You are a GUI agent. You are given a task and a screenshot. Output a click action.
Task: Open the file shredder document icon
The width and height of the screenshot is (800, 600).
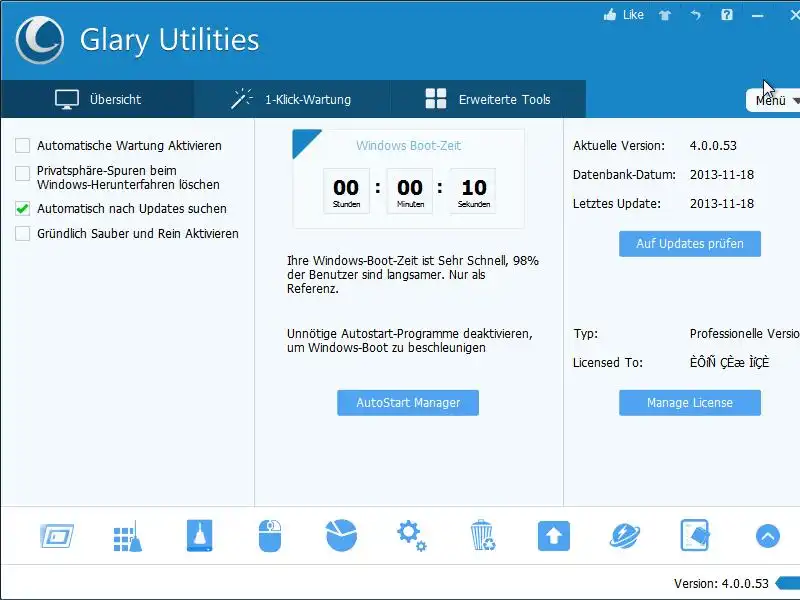(x=695, y=536)
